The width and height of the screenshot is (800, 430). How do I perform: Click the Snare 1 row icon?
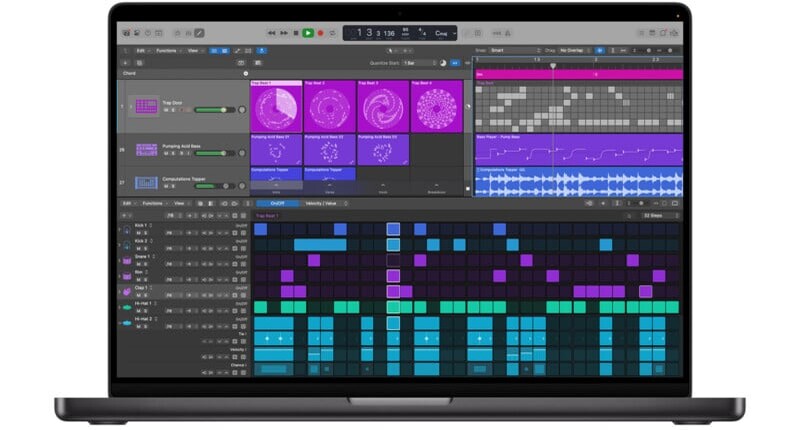[128, 260]
